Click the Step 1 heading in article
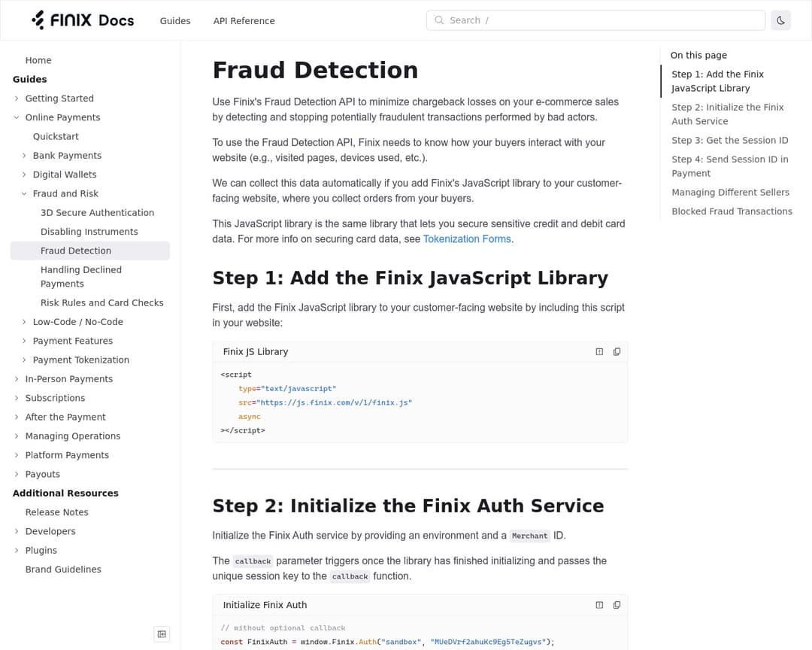The image size is (812, 650). pyautogui.click(x=411, y=278)
